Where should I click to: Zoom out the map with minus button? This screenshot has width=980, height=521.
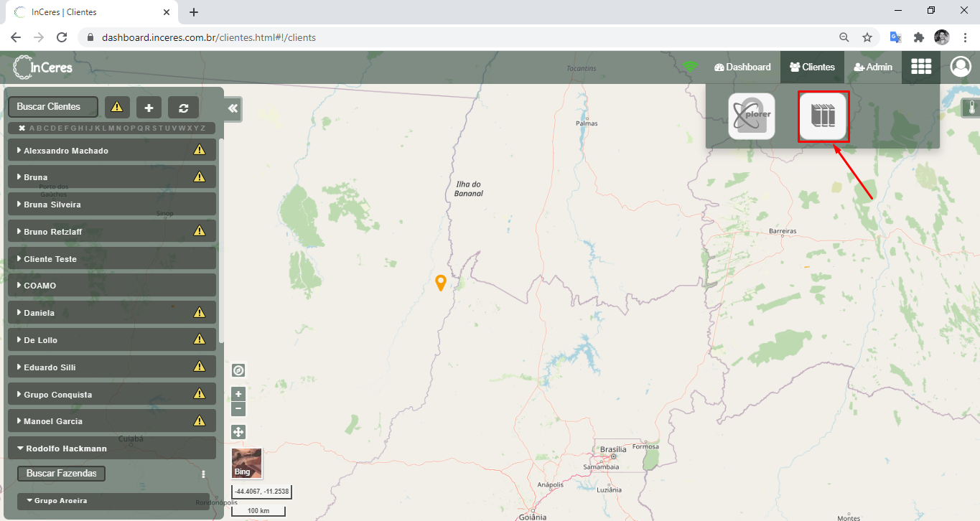[239, 409]
